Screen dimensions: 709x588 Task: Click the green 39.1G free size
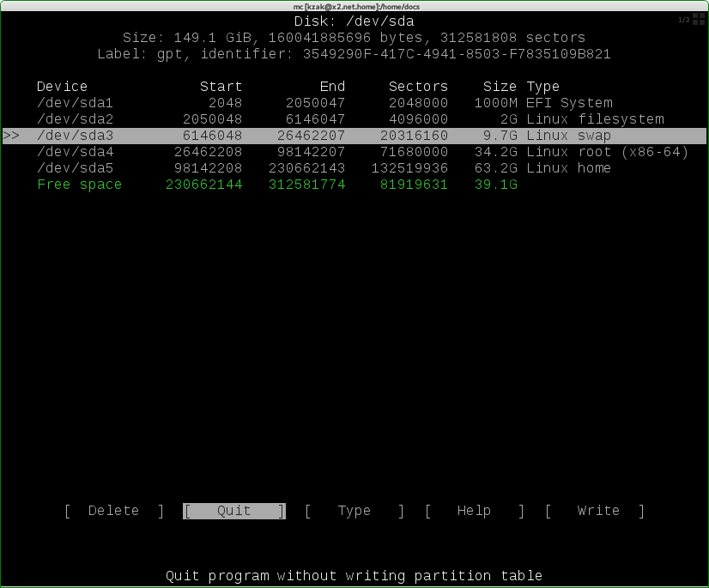click(495, 185)
